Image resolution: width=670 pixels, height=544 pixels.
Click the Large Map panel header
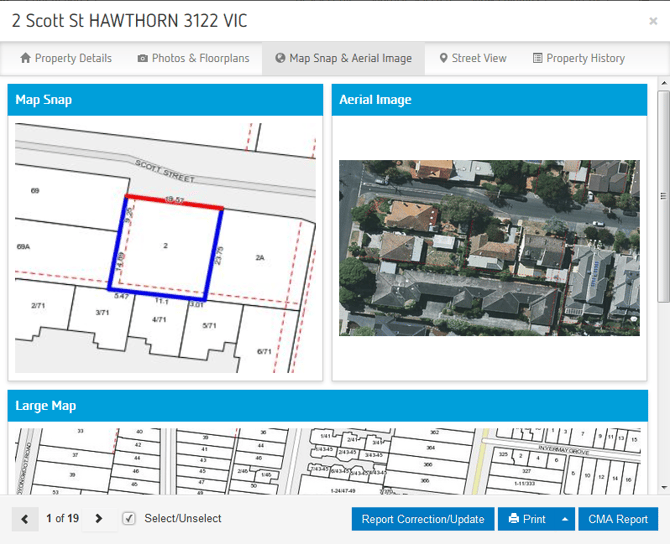pyautogui.click(x=328, y=406)
